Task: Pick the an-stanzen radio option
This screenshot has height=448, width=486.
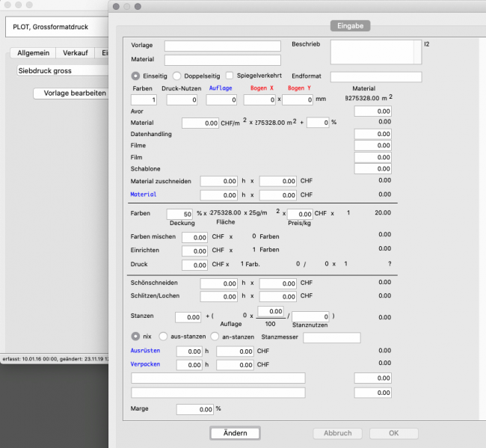Action: pyautogui.click(x=215, y=337)
